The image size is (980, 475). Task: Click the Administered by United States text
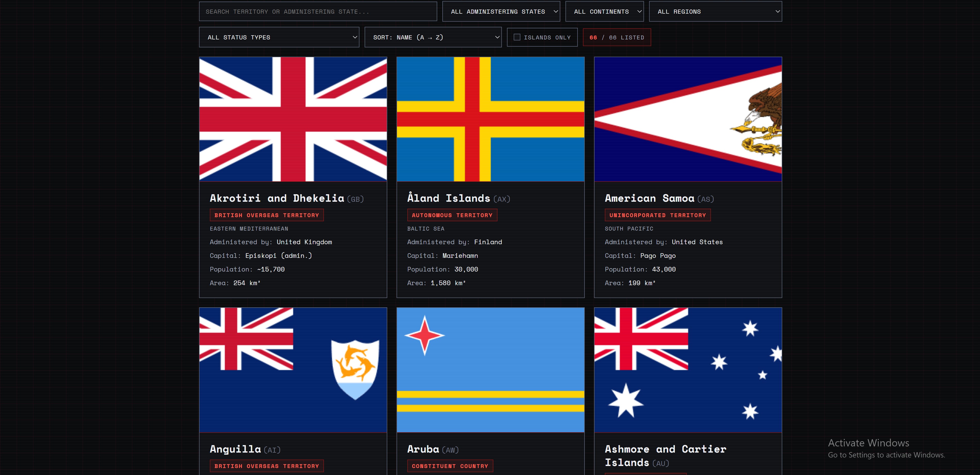pos(664,242)
